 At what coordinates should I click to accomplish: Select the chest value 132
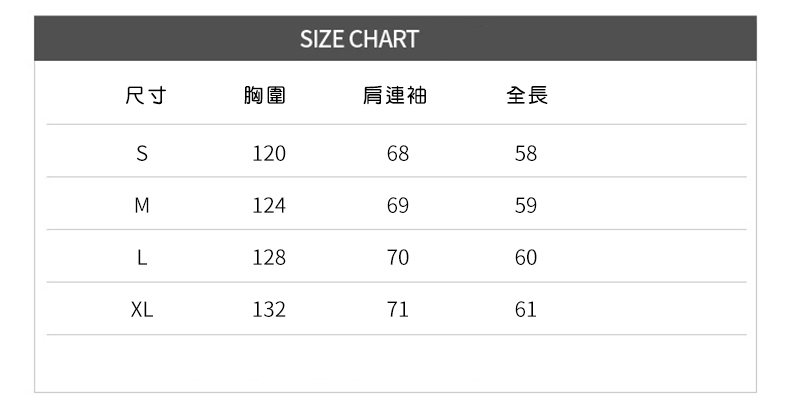[x=269, y=310]
